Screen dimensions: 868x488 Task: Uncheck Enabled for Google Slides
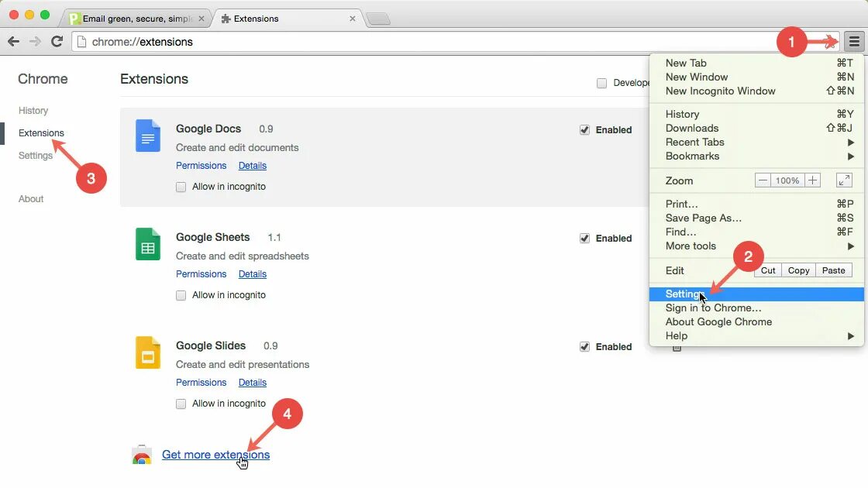tap(584, 347)
